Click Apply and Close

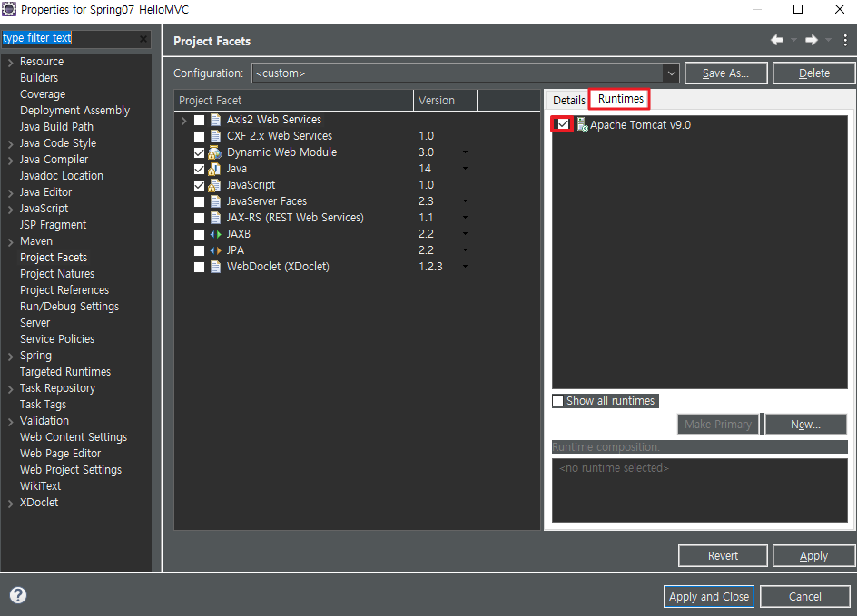[709, 596]
